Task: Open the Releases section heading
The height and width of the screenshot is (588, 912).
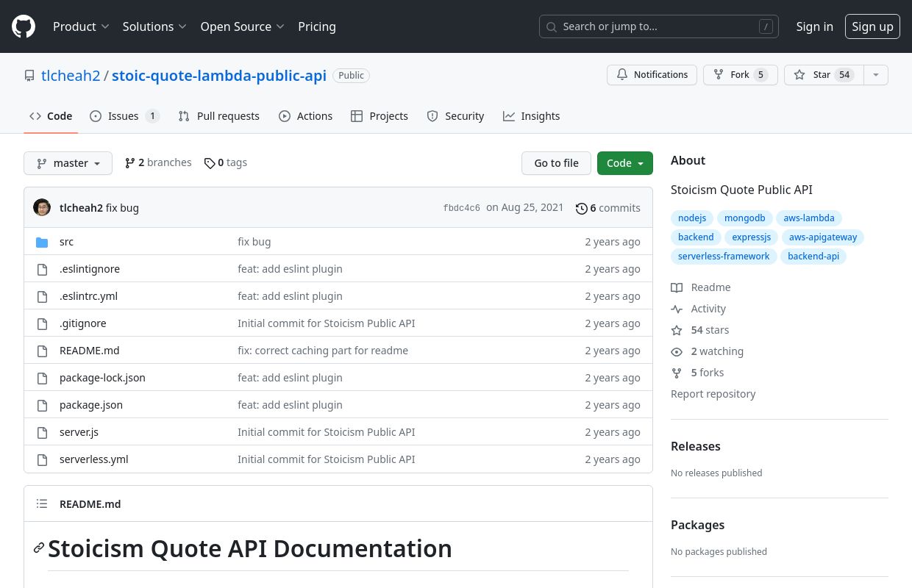Action: [x=696, y=446]
